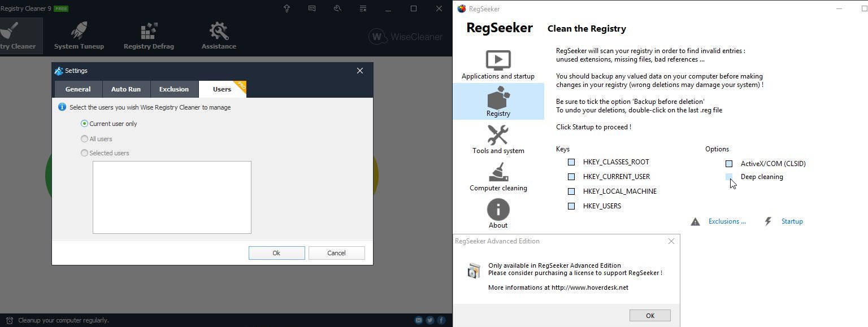868x327 pixels.
Task: Click 'Clean the Registry' heading
Action: (x=587, y=29)
